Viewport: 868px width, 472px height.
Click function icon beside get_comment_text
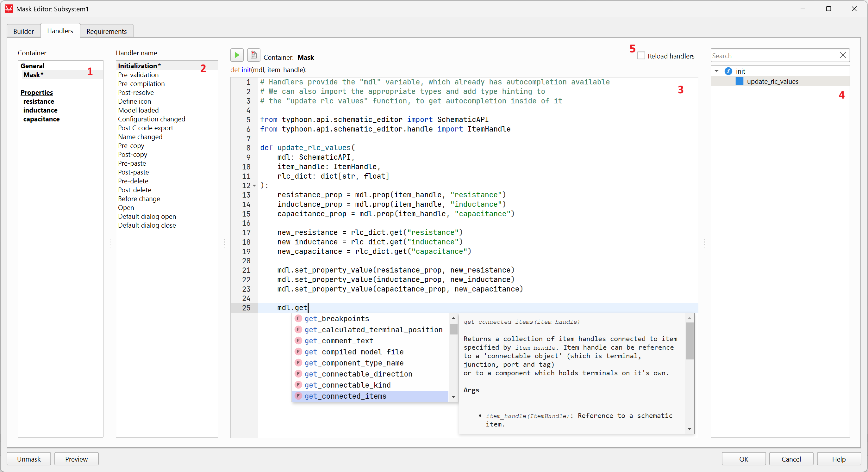(x=298, y=341)
